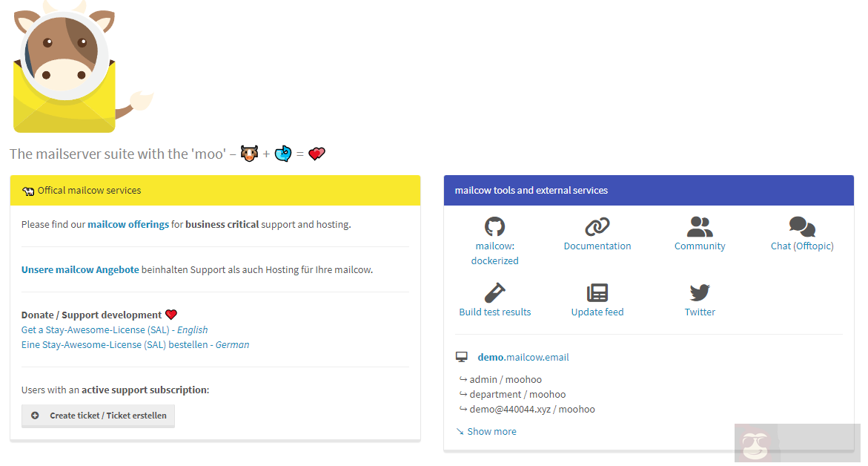Visit the demo.mailcow.email link
This screenshot has width=868, height=466.
pyautogui.click(x=523, y=358)
